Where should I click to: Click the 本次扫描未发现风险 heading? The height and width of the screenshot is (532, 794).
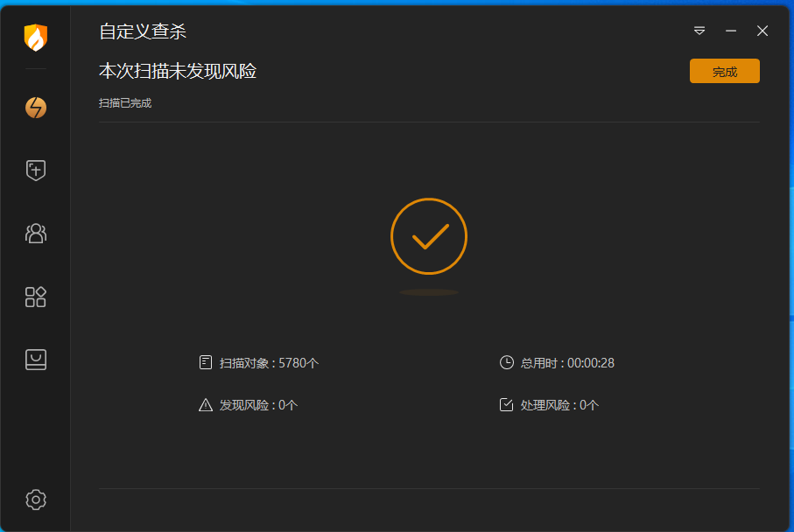point(178,72)
